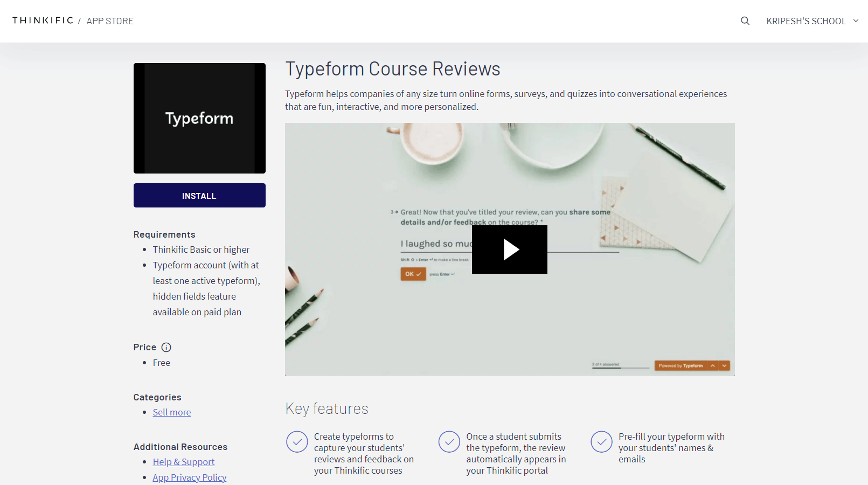Open Help & Support link
Screen dimensions: 868x485
[184, 462]
